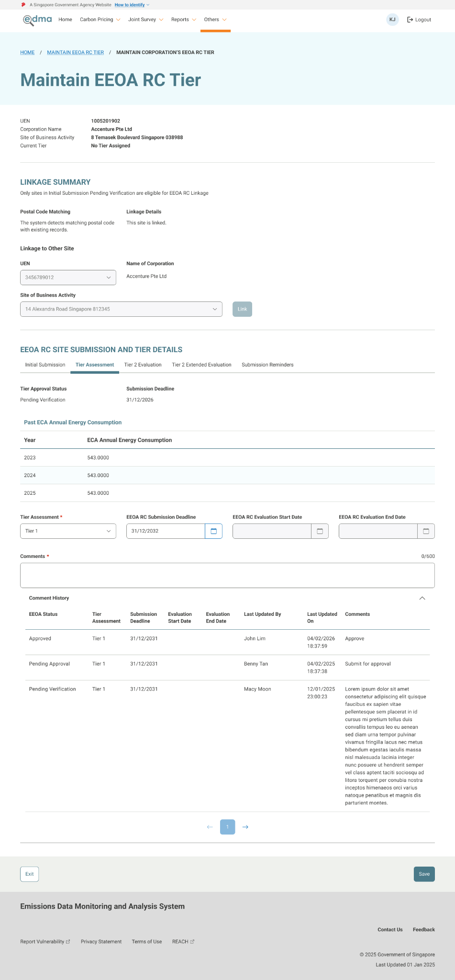This screenshot has height=980, width=455.
Task: Open Site of Business Activity dropdown
Action: point(121,309)
